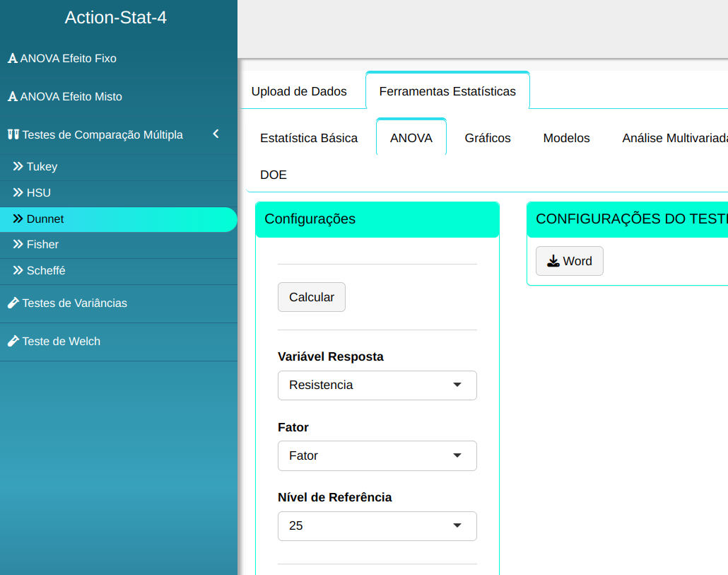This screenshot has width=728, height=575.
Task: Click the download icon on Word button
Action: tap(553, 261)
